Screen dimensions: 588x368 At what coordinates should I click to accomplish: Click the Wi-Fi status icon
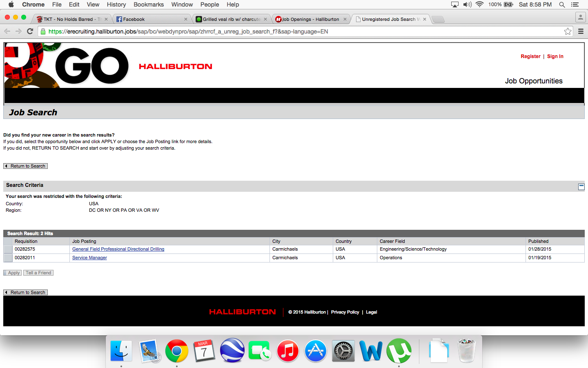[x=480, y=4]
